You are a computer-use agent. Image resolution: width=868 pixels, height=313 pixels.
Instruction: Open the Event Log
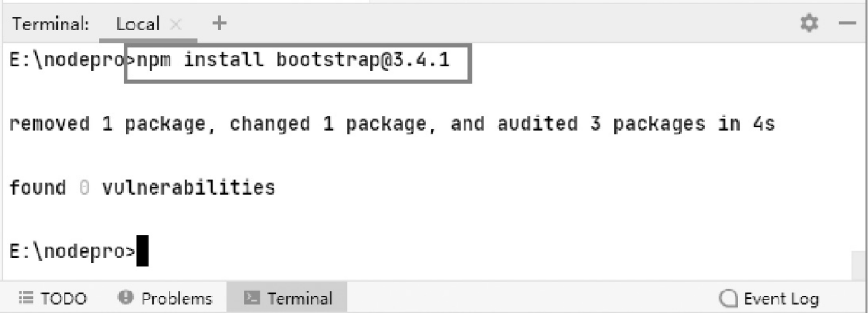tap(769, 299)
